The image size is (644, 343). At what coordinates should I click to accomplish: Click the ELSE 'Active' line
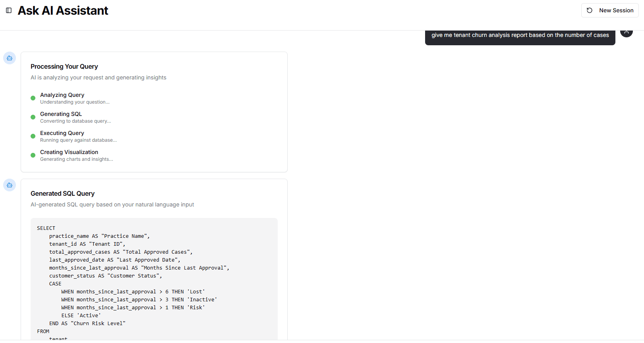tap(81, 316)
